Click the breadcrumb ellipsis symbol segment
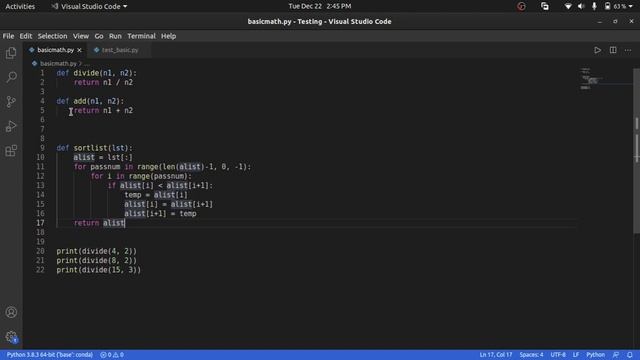640x360 pixels. [x=87, y=64]
